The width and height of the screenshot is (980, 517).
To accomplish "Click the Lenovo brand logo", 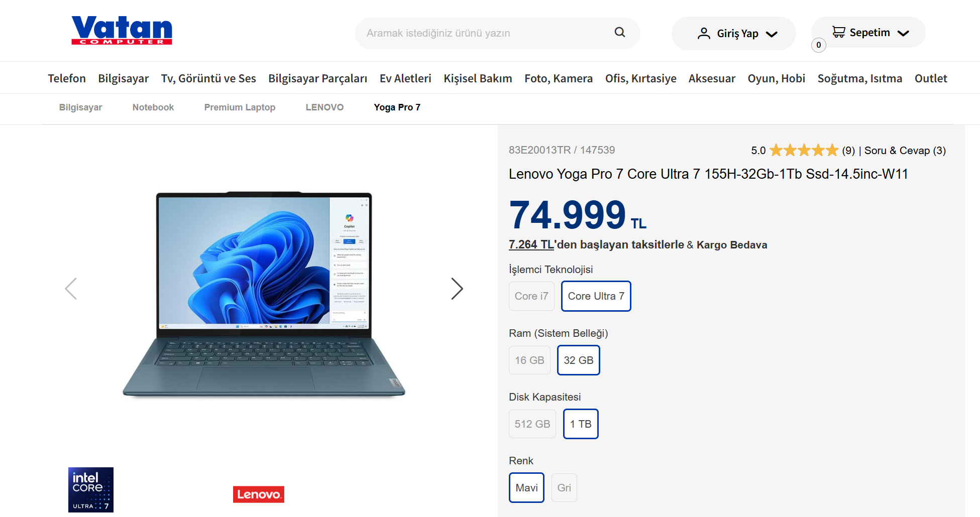I will [x=259, y=494].
